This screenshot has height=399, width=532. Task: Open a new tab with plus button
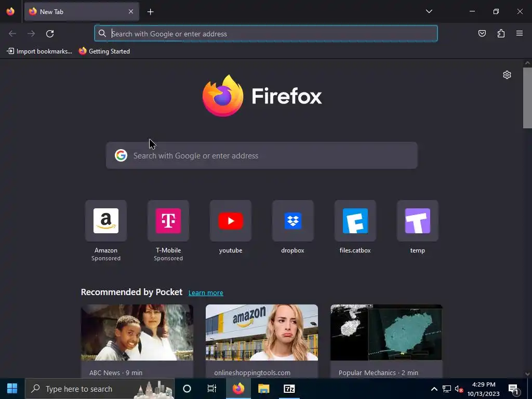click(x=150, y=12)
